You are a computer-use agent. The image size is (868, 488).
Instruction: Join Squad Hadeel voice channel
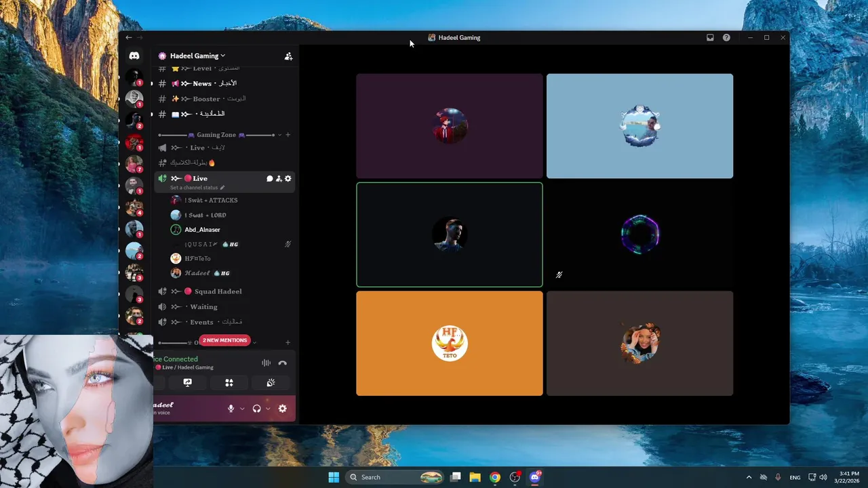coord(224,291)
